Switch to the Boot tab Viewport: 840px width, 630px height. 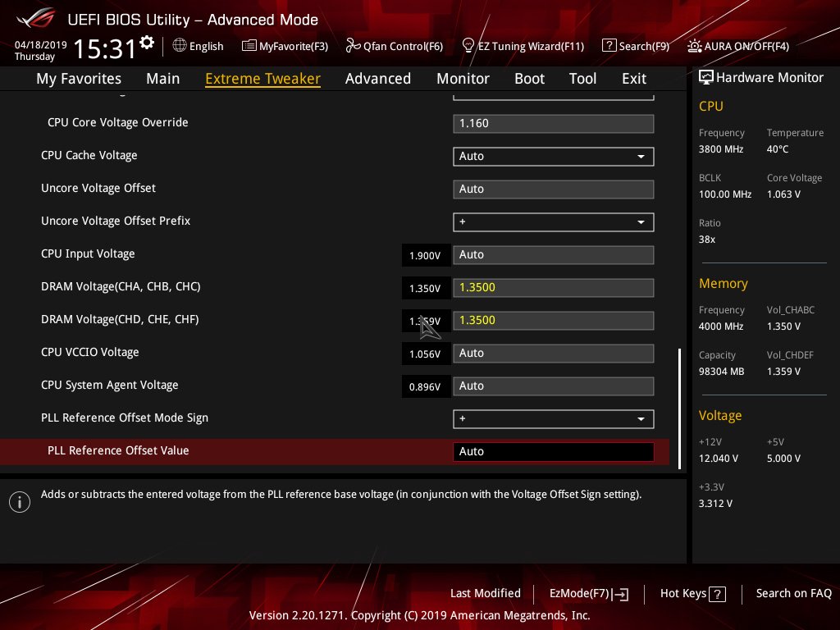[x=529, y=79]
